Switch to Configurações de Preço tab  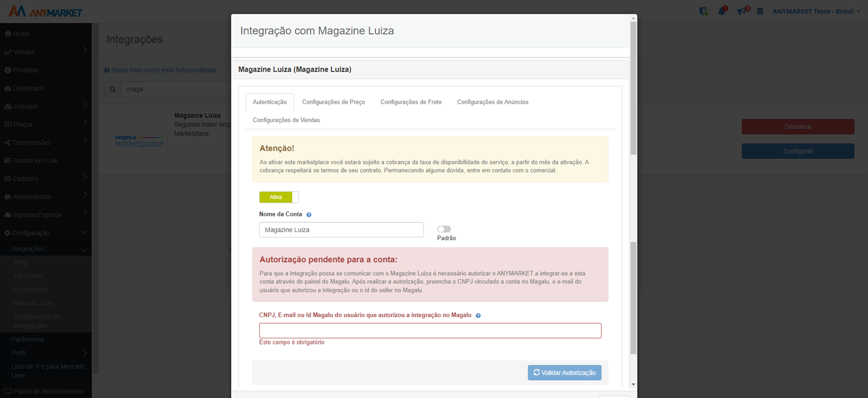pos(333,102)
